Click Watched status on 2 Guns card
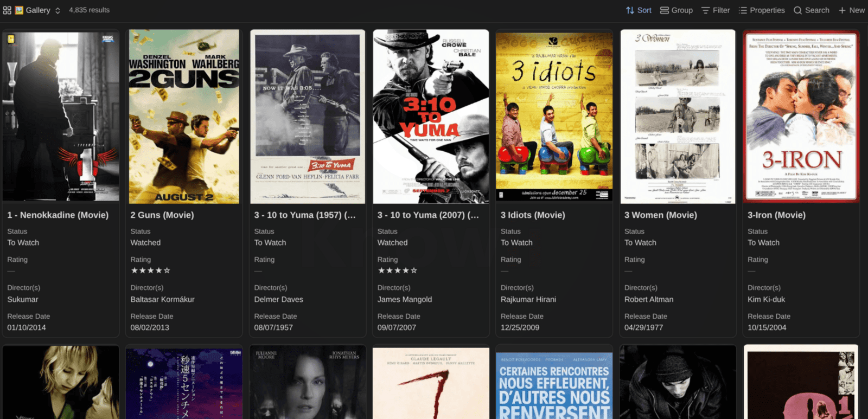Viewport: 868px width, 419px height. [x=145, y=243]
